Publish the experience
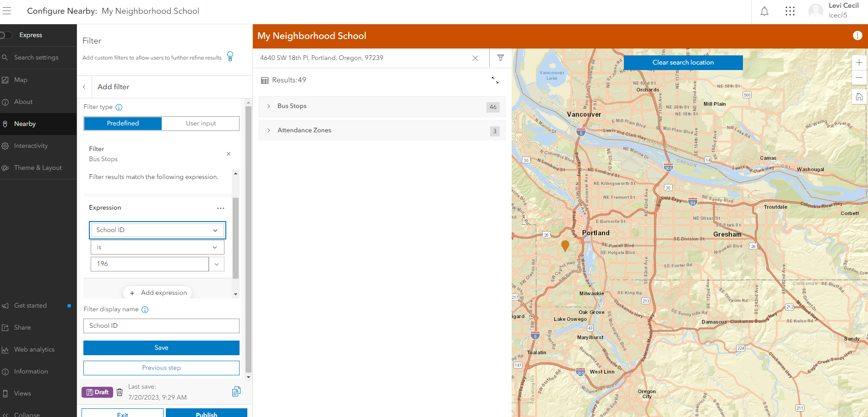 click(207, 413)
